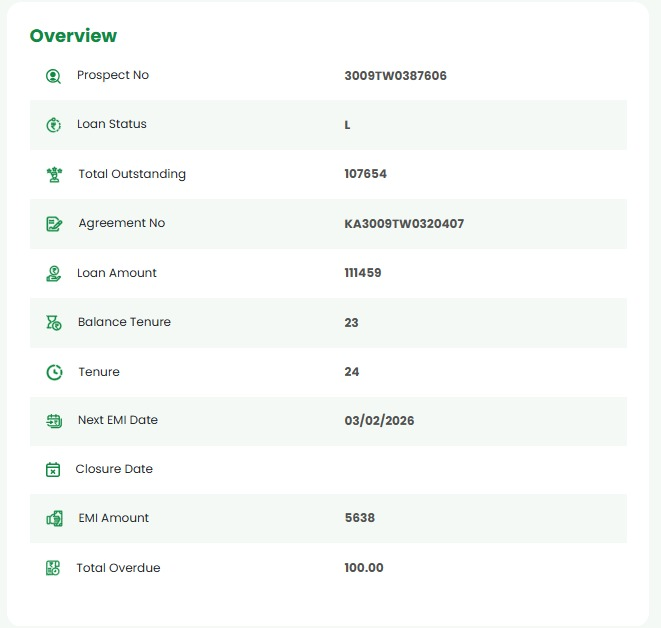
Task: Select the Balance Tenure label
Action: coord(124,322)
